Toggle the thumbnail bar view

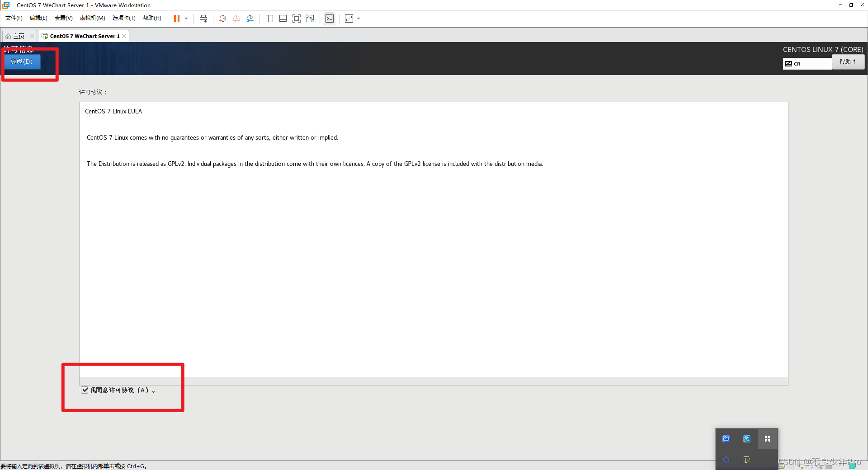click(283, 19)
